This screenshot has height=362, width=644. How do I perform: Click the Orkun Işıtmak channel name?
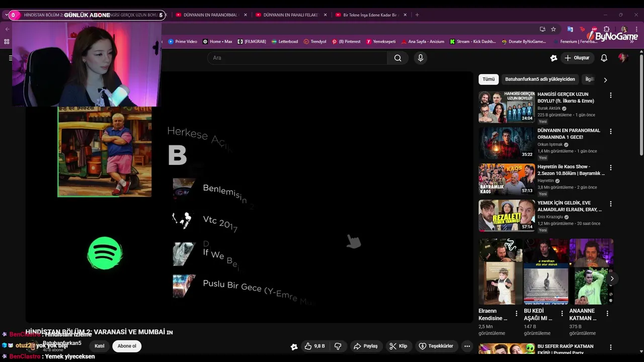[x=550, y=144]
